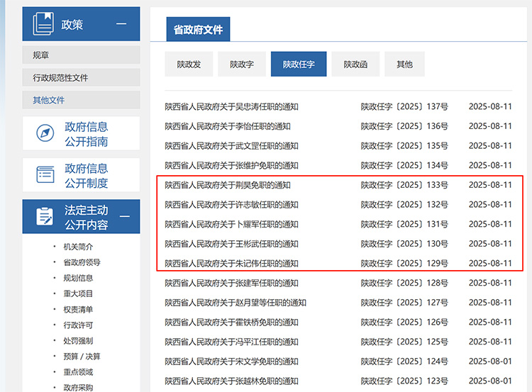The image size is (532, 392).
Task: Click the 政策 book icon
Action: tap(44, 25)
